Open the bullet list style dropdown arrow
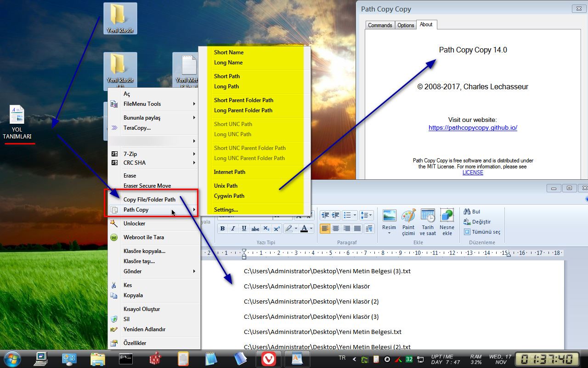Image resolution: width=588 pixels, height=368 pixels. click(355, 215)
